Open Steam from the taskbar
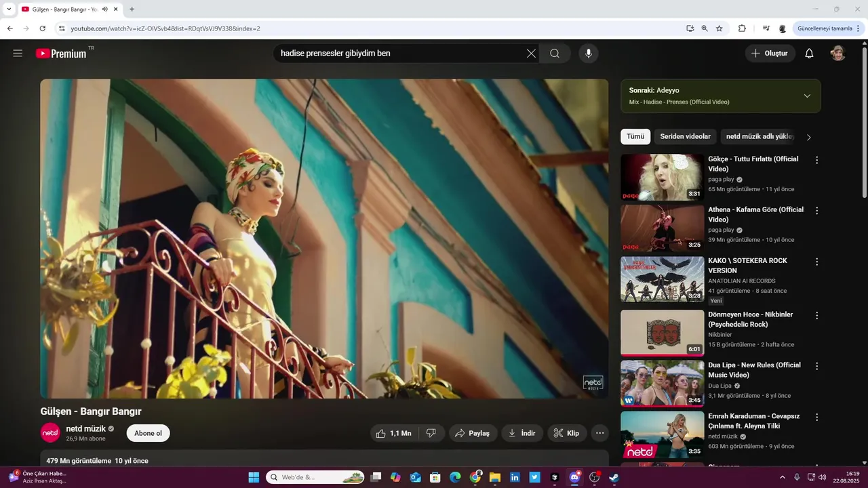Screen dimensions: 868x488 point(614,477)
